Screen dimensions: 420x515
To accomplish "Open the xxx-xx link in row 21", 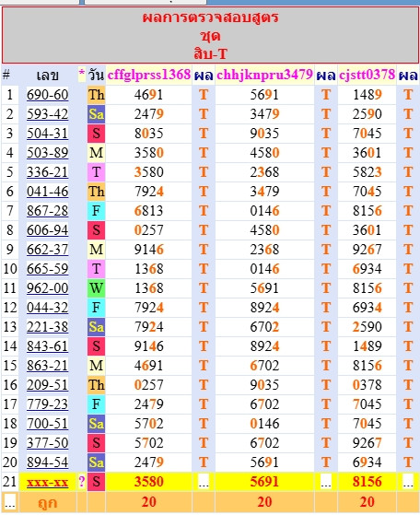I will [x=48, y=482].
